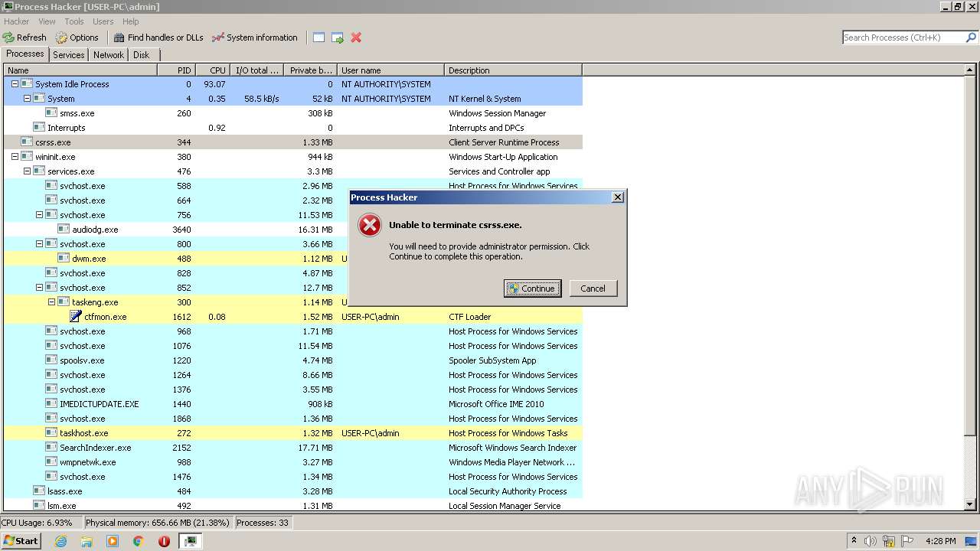Click the lsass.exe process icon

pos(39,491)
